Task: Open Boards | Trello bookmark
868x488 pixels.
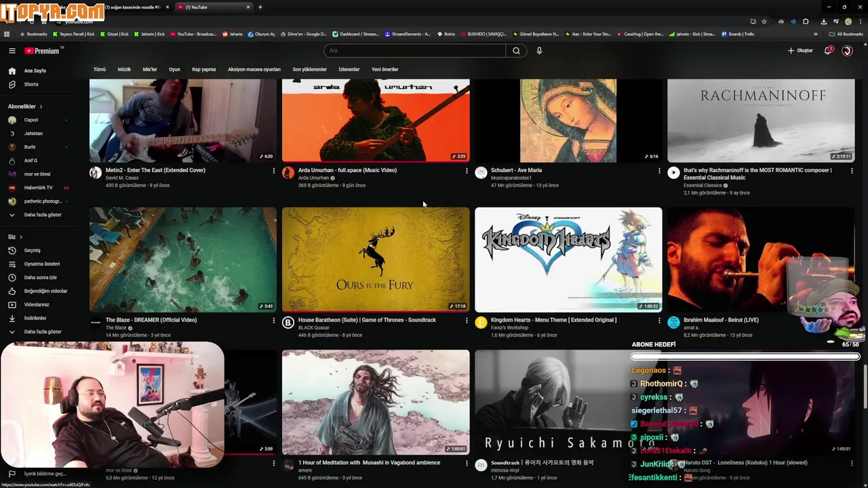Action: tap(738, 34)
